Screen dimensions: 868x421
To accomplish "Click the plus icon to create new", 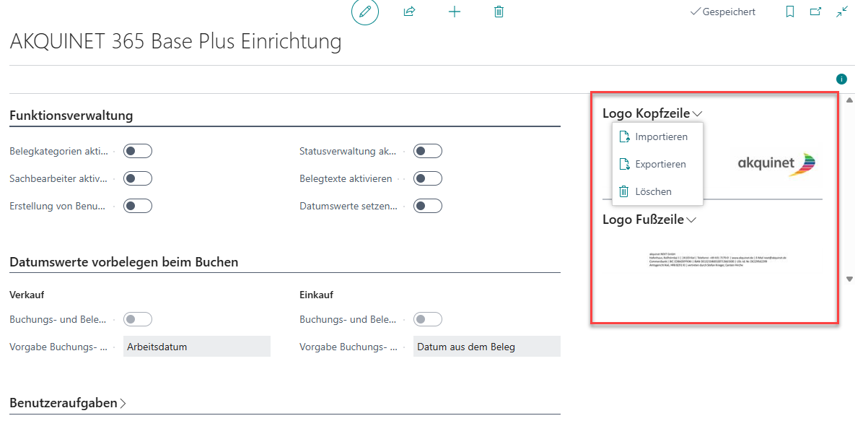I will [455, 12].
